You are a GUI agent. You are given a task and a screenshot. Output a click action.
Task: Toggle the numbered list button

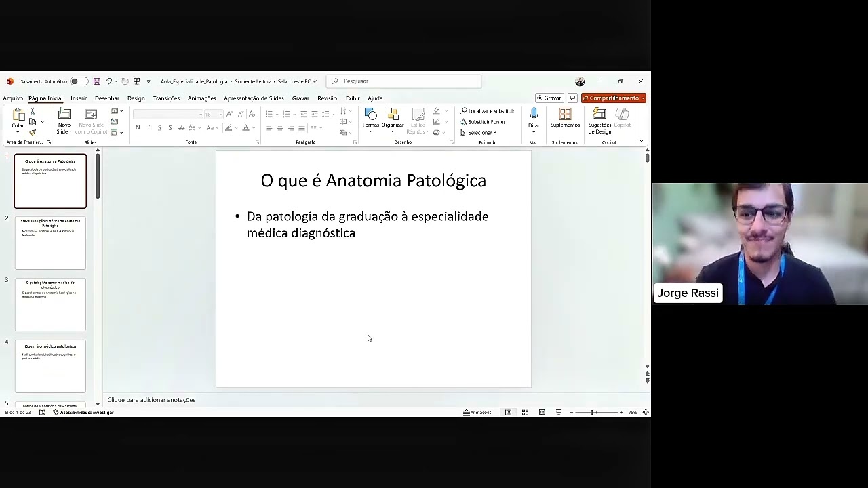286,114
